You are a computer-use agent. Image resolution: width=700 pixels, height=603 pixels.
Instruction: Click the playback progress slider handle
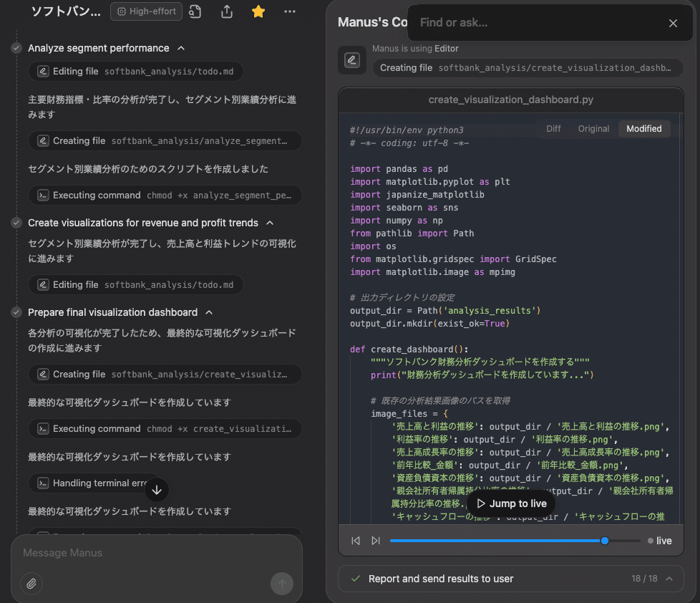point(605,541)
